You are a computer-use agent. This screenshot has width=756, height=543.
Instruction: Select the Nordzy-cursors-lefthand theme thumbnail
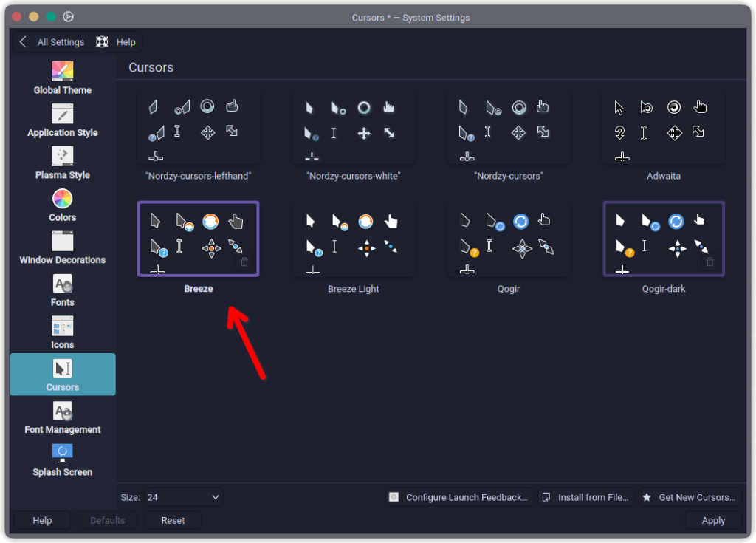198,126
